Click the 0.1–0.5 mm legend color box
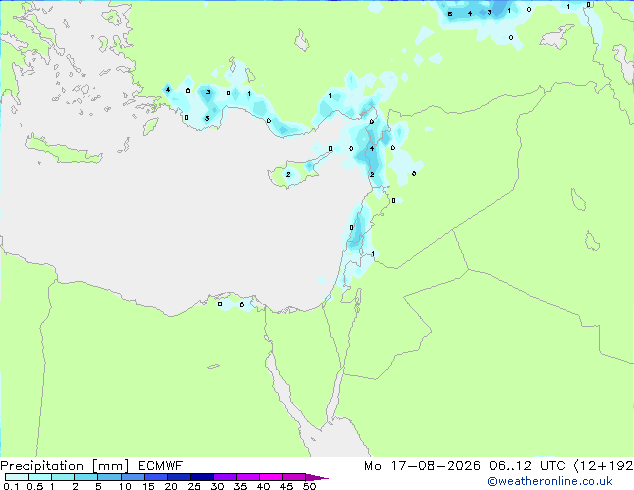Screen dimensions: 634x490 [17, 477]
